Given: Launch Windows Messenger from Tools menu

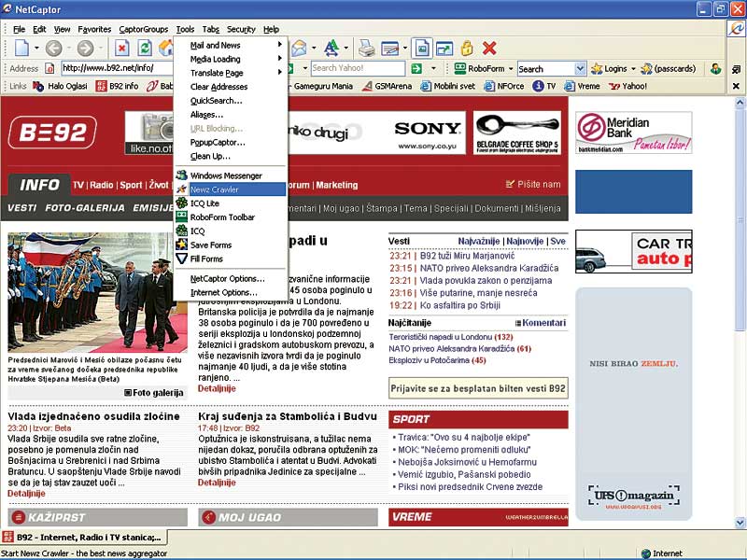Looking at the screenshot, I should click(231, 175).
